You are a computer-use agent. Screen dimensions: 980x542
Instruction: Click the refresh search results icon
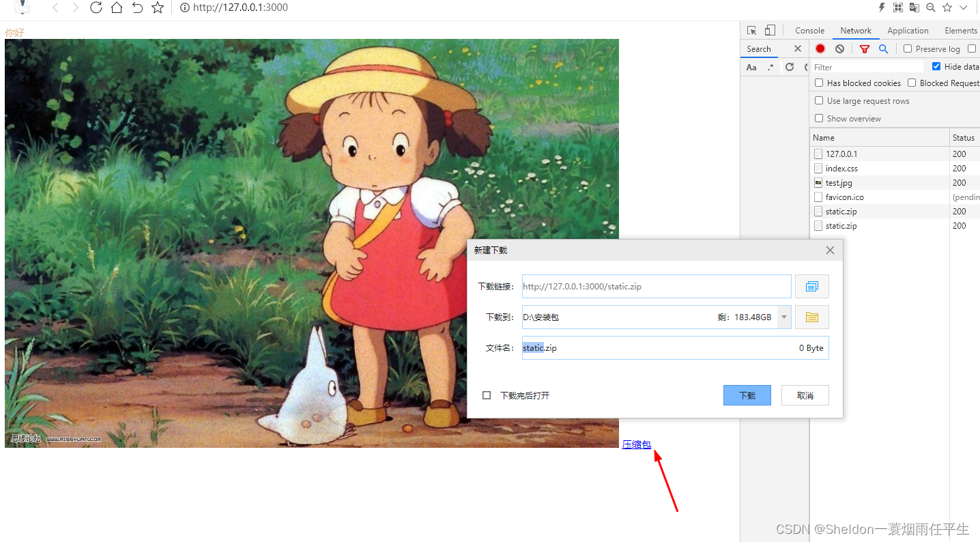tap(790, 67)
